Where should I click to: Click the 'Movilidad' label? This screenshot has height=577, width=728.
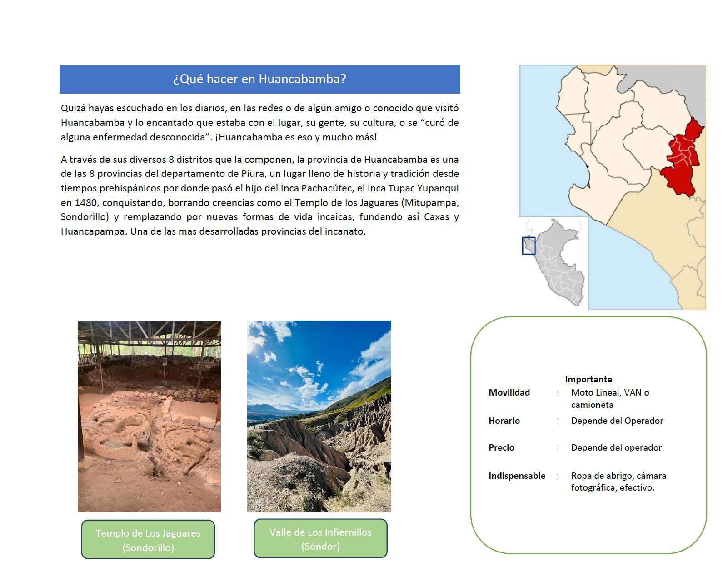[509, 392]
